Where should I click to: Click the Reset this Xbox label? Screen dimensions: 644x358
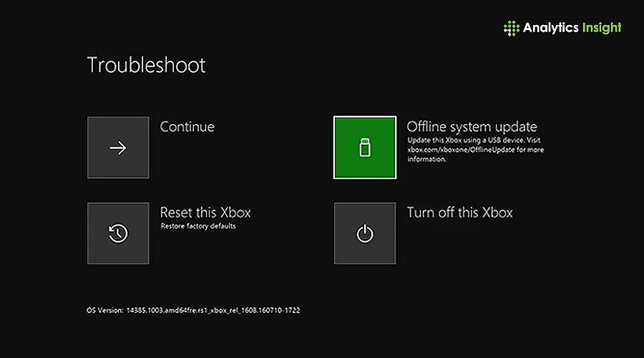(x=205, y=213)
